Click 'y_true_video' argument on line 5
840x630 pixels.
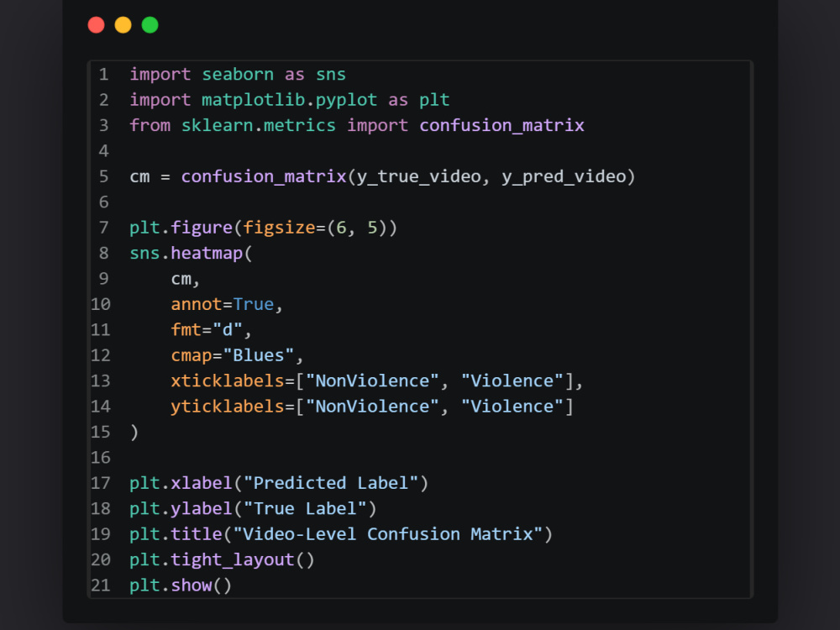419,176
